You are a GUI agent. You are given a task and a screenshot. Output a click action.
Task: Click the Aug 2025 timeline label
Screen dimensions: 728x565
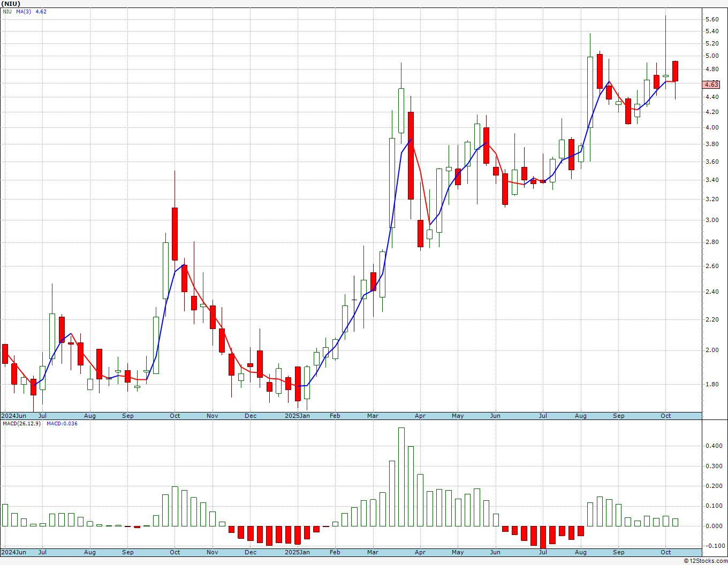[x=580, y=416]
